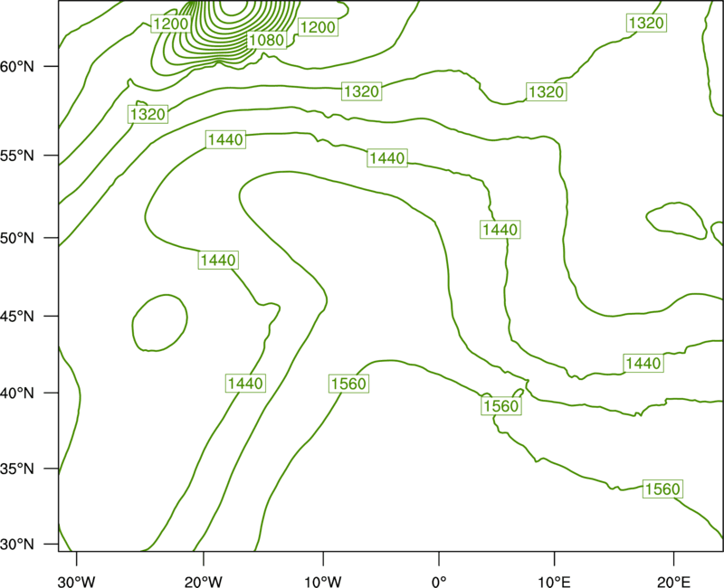The width and height of the screenshot is (724, 588).
Task: Select the 20°E longitude tick label
Action: 673,582
